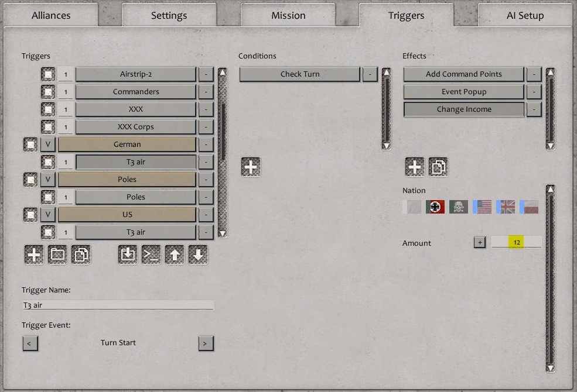Select the Polish flag nation
This screenshot has height=392, width=577.
click(x=529, y=207)
